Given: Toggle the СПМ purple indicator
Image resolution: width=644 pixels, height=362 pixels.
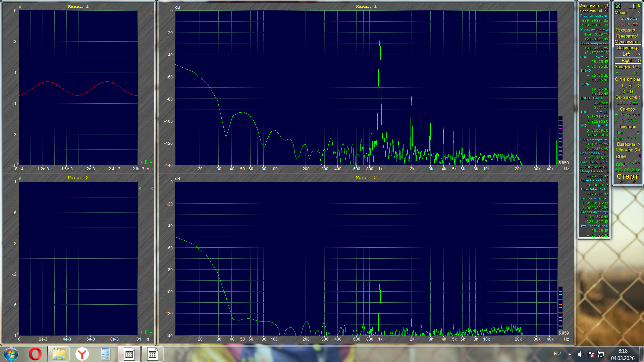Looking at the screenshot, I should click(x=640, y=156).
